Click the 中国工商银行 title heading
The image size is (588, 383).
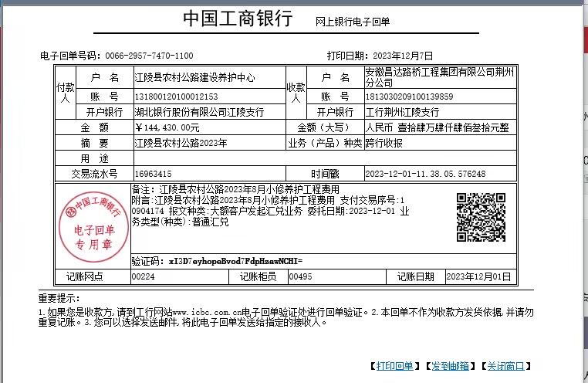click(x=238, y=20)
